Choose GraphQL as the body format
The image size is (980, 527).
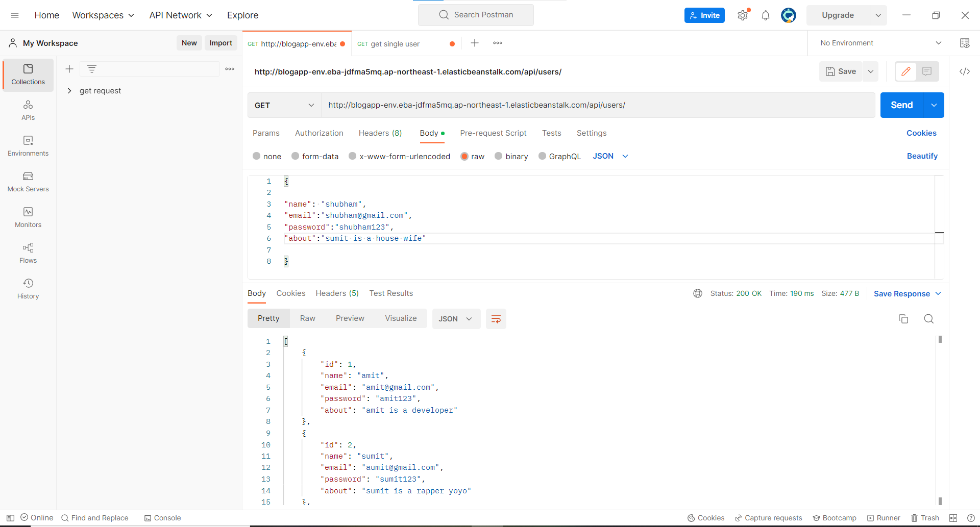[x=559, y=156]
